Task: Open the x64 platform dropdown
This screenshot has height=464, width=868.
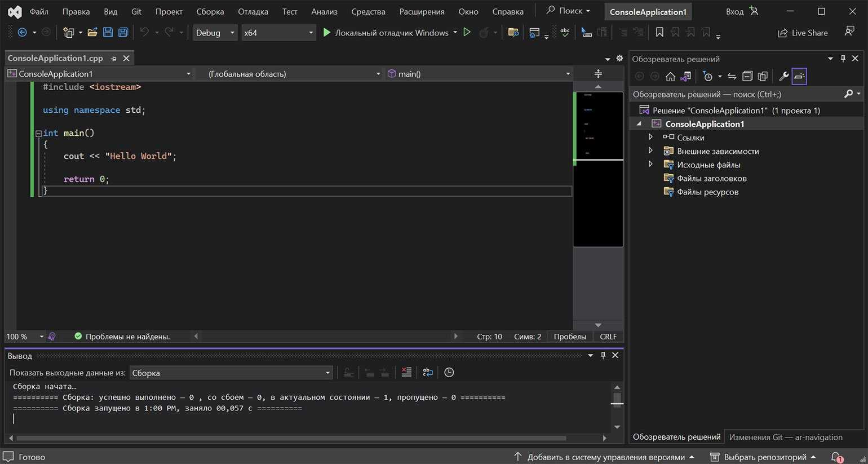Action: tap(278, 33)
